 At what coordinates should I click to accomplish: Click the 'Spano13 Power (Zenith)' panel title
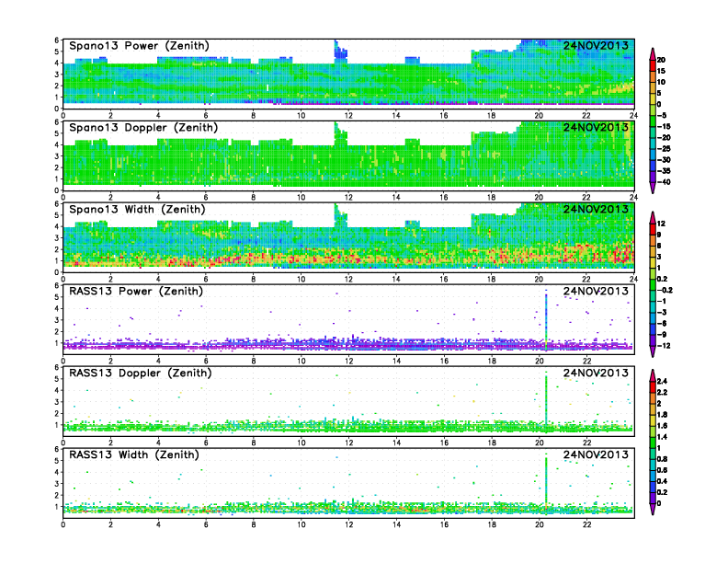[x=140, y=46]
